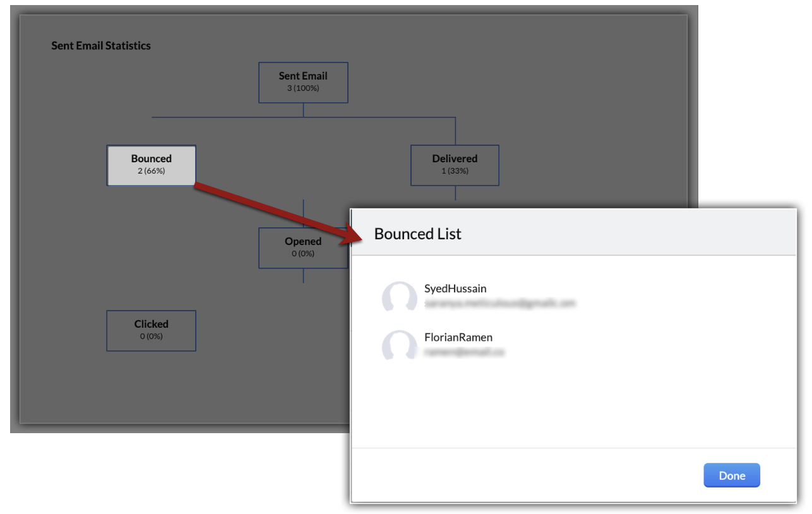The width and height of the screenshot is (812, 514).
Task: Select the FlorianRamen contact name
Action: click(458, 337)
